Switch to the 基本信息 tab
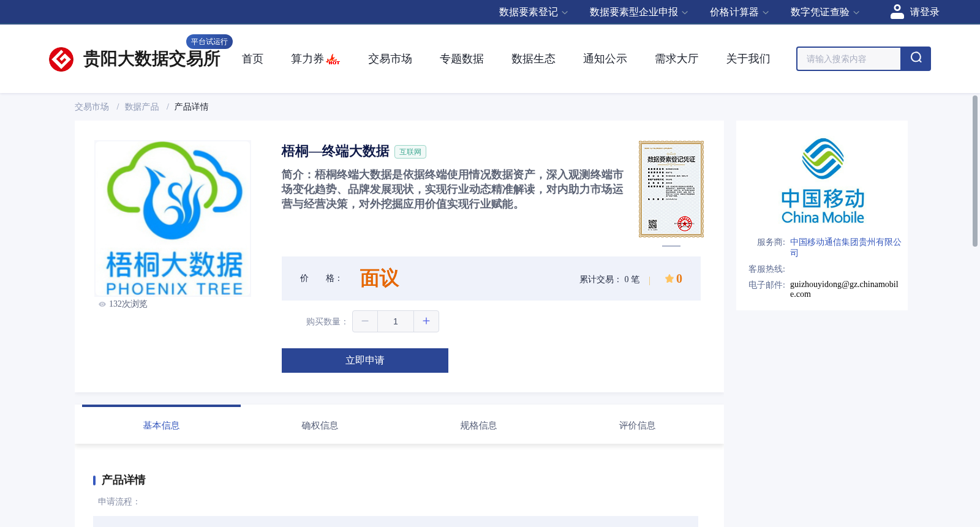 click(x=161, y=425)
